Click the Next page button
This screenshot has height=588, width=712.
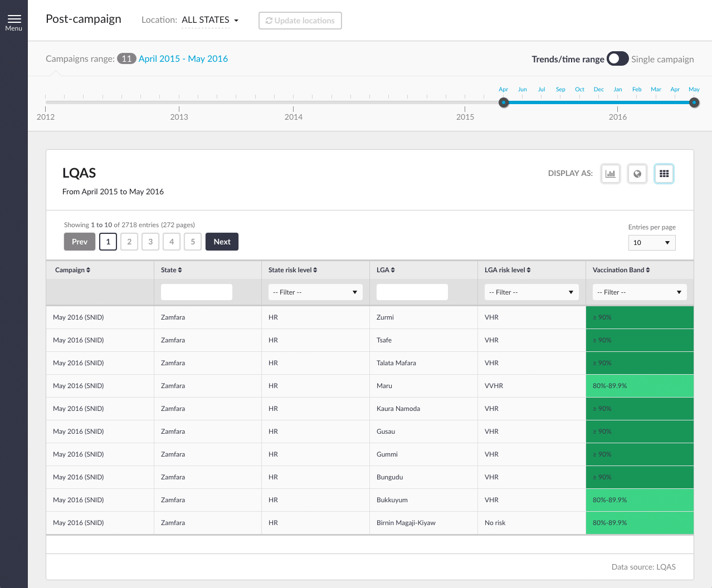222,242
